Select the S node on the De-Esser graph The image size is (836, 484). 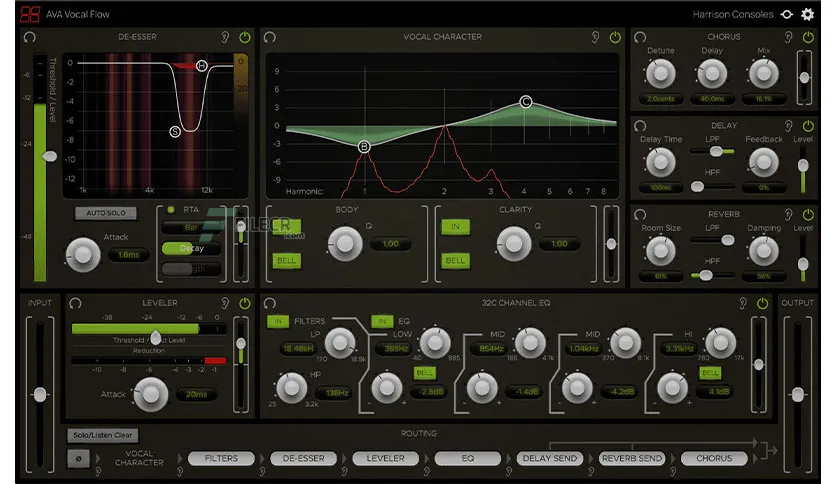(x=175, y=131)
